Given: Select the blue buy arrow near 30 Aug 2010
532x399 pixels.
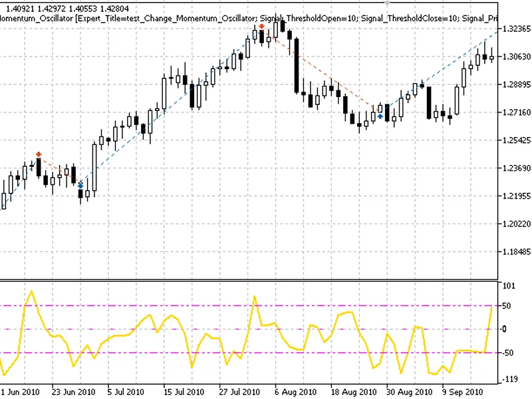Looking at the screenshot, I should coord(380,116).
